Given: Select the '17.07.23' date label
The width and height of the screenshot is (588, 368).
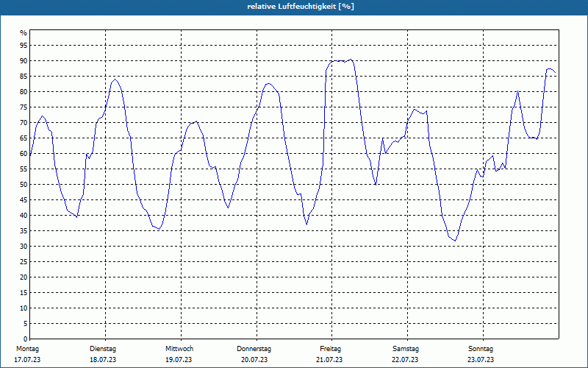Looking at the screenshot, I should [27, 360].
